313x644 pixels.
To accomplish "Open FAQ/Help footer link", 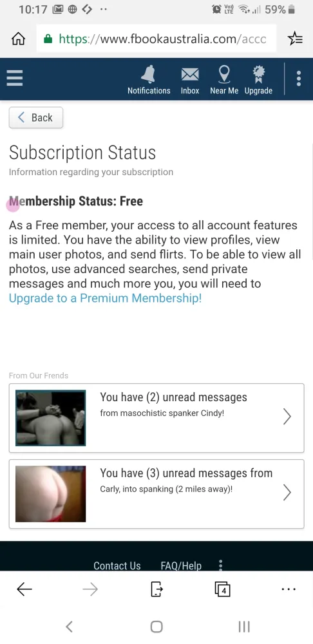I will click(x=181, y=565).
